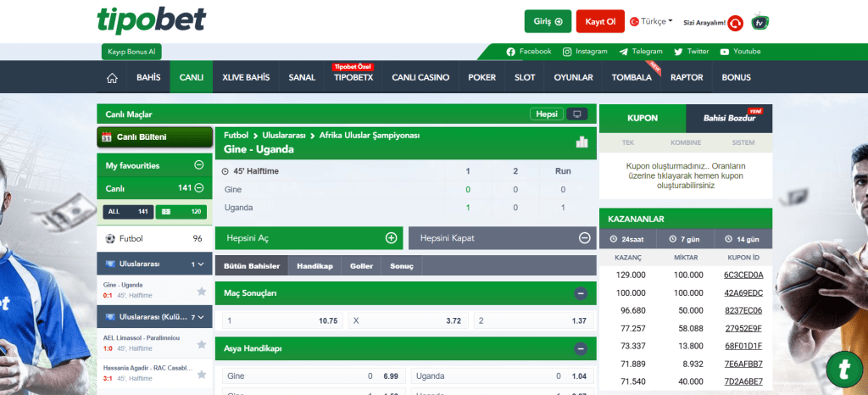Screen dimensions: 868x395
Task: Collapse the Asya Handikapı section
Action: pos(581,348)
